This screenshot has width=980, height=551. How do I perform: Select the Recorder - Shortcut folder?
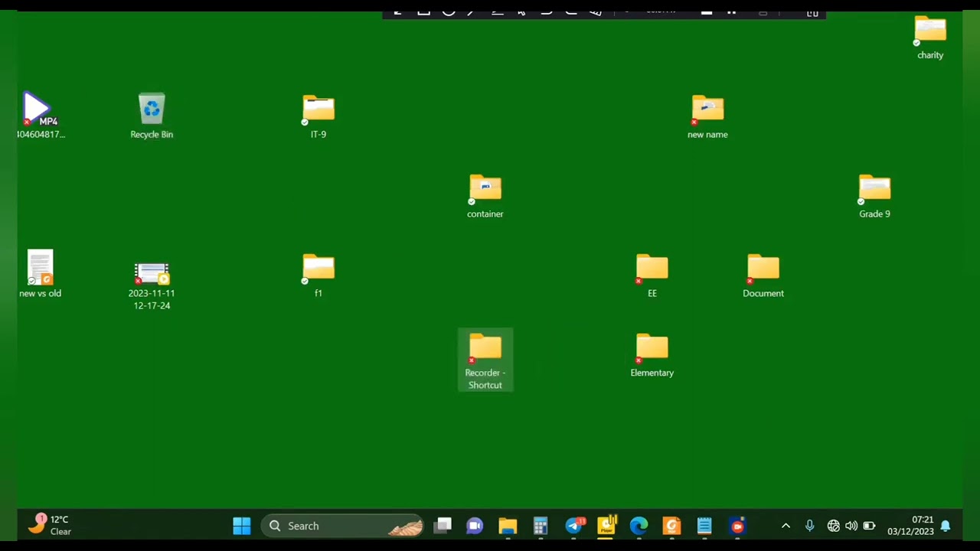[485, 360]
